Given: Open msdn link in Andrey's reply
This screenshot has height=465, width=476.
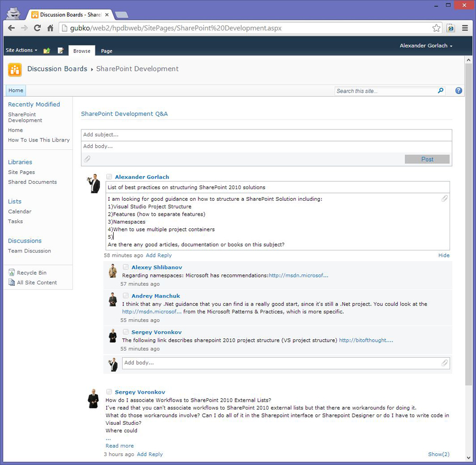Looking at the screenshot, I should [152, 312].
